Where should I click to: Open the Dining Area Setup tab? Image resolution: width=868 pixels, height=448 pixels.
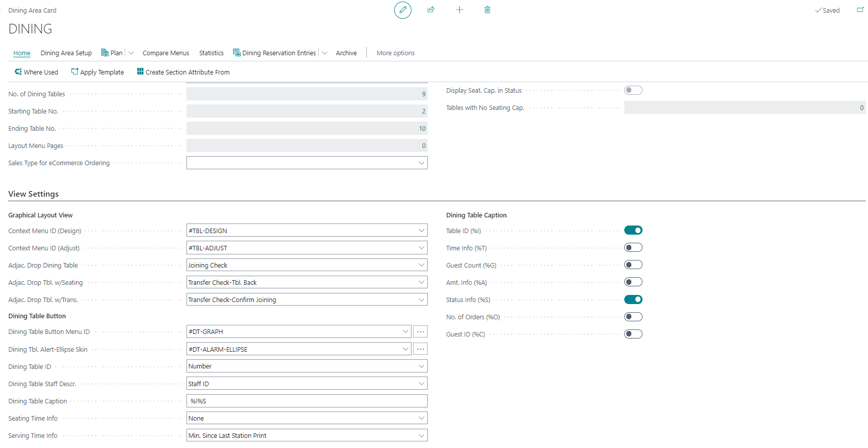pyautogui.click(x=66, y=53)
